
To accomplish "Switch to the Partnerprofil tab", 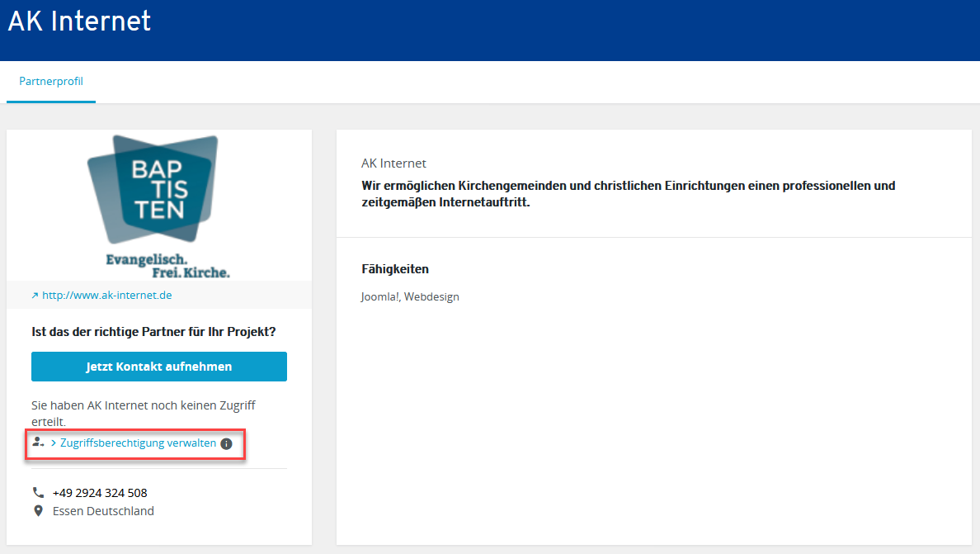I will point(50,82).
